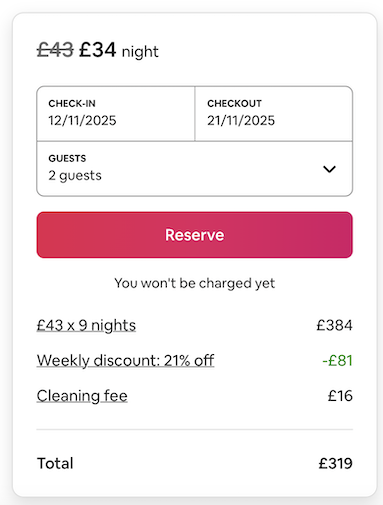Screen dimensions: 383x505
Task: Click the green -£81 discount amount
Action: pos(337,360)
